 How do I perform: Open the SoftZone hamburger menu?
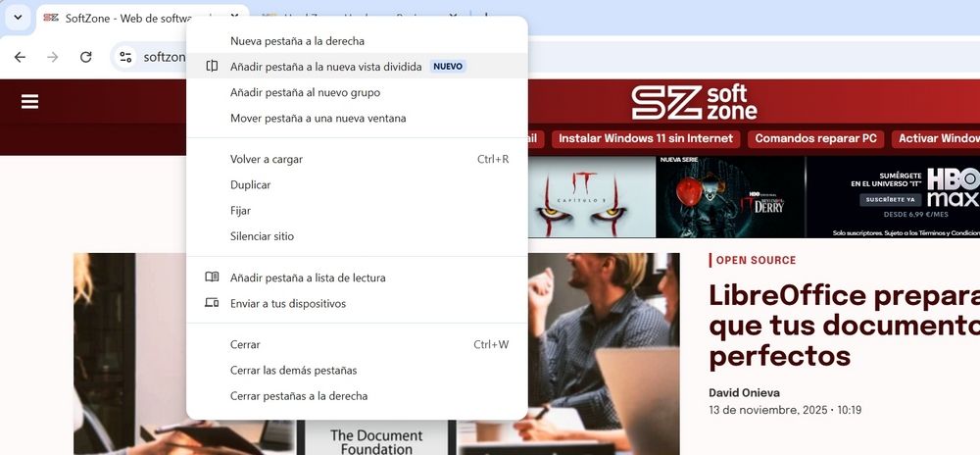click(x=30, y=101)
